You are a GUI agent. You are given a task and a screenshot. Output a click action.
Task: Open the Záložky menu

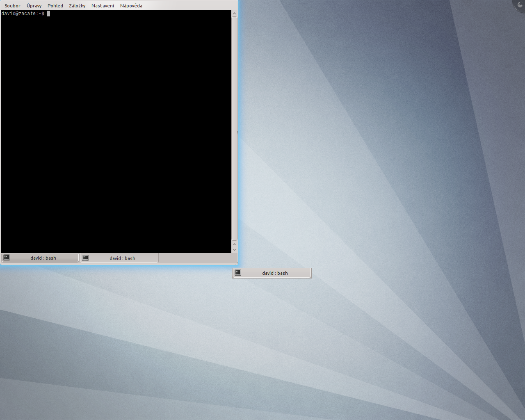click(77, 6)
